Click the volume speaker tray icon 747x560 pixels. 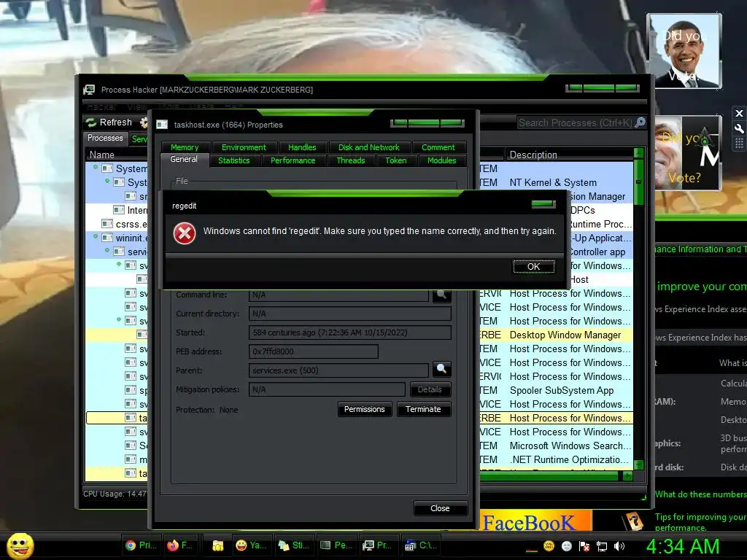(x=619, y=546)
